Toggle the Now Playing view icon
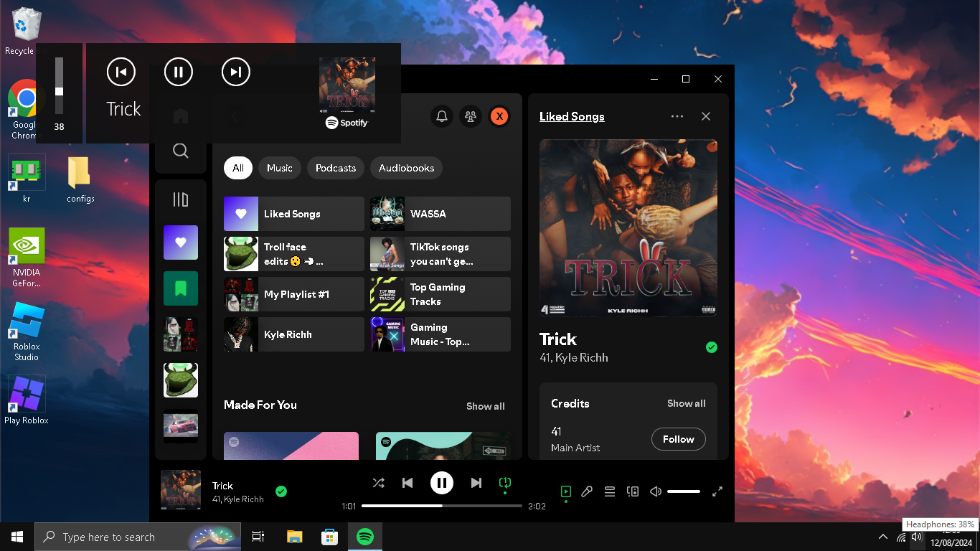 (x=566, y=491)
